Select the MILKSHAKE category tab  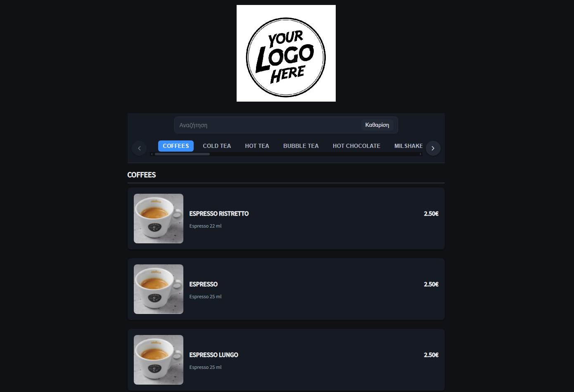click(x=408, y=146)
